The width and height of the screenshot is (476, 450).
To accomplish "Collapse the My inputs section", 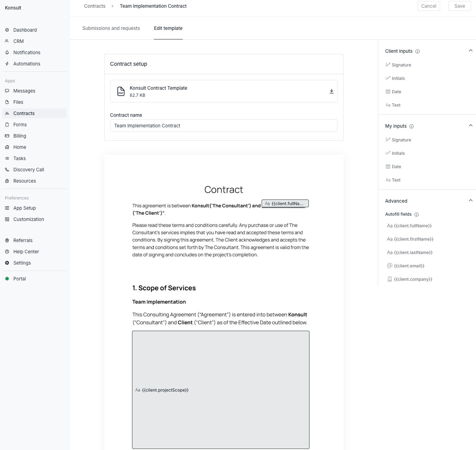I will point(471,125).
